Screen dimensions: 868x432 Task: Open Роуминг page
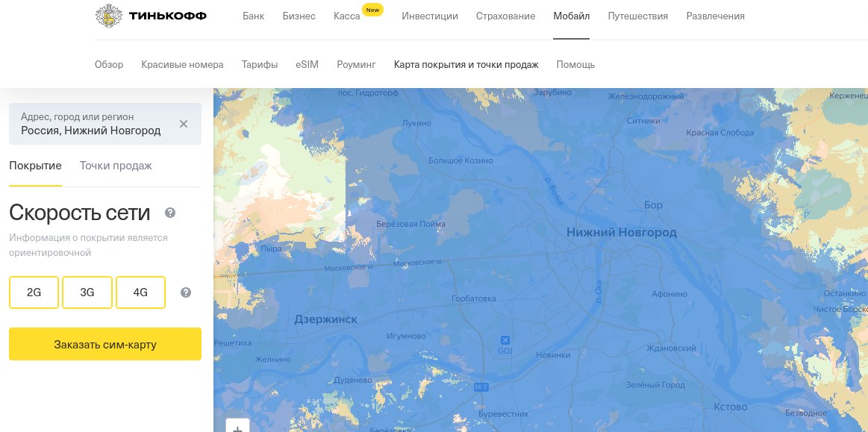click(x=357, y=64)
